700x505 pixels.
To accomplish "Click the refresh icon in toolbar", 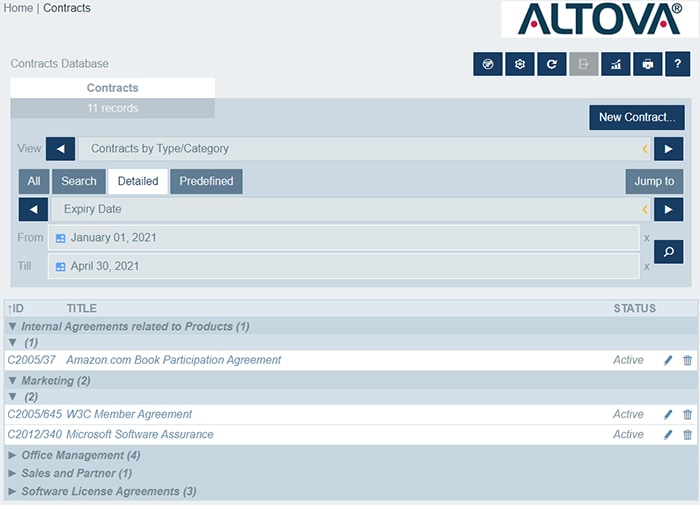I will click(x=552, y=64).
